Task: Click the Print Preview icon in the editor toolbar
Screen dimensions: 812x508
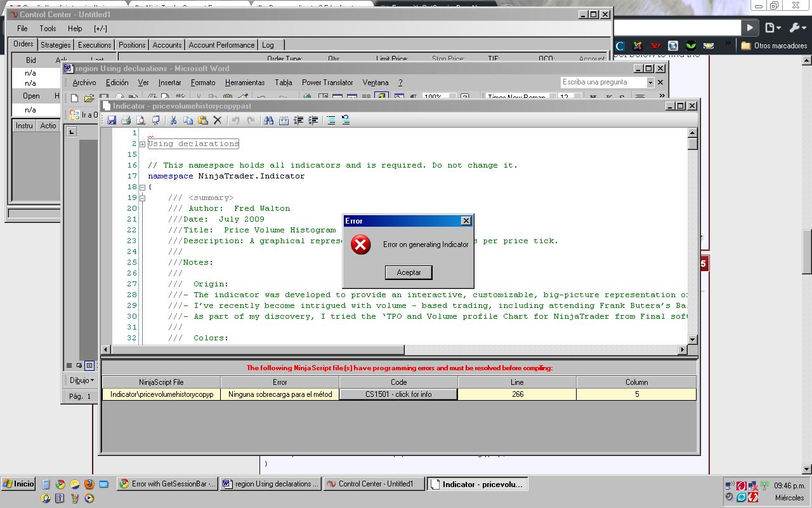Action: [x=141, y=120]
